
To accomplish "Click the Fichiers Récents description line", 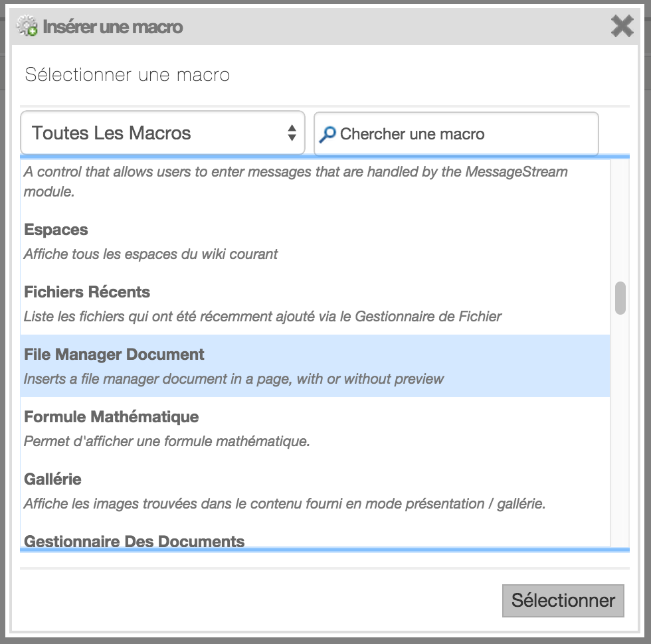I will tap(262, 316).
